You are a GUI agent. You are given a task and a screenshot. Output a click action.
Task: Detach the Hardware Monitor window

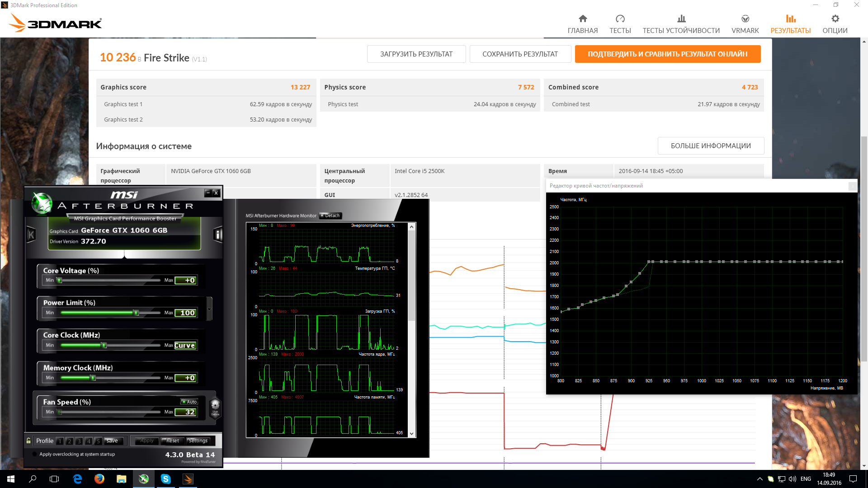click(x=330, y=216)
